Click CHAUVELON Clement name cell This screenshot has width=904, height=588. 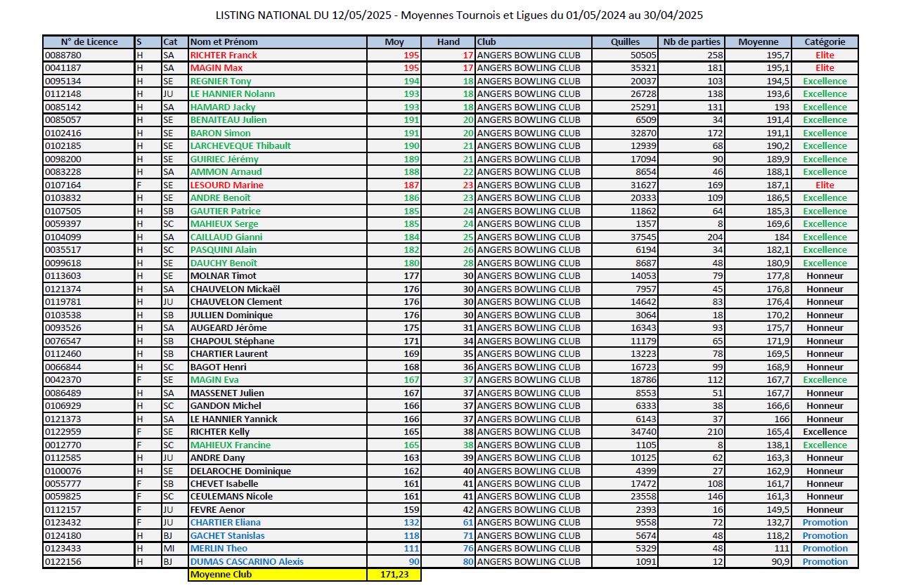point(278,301)
